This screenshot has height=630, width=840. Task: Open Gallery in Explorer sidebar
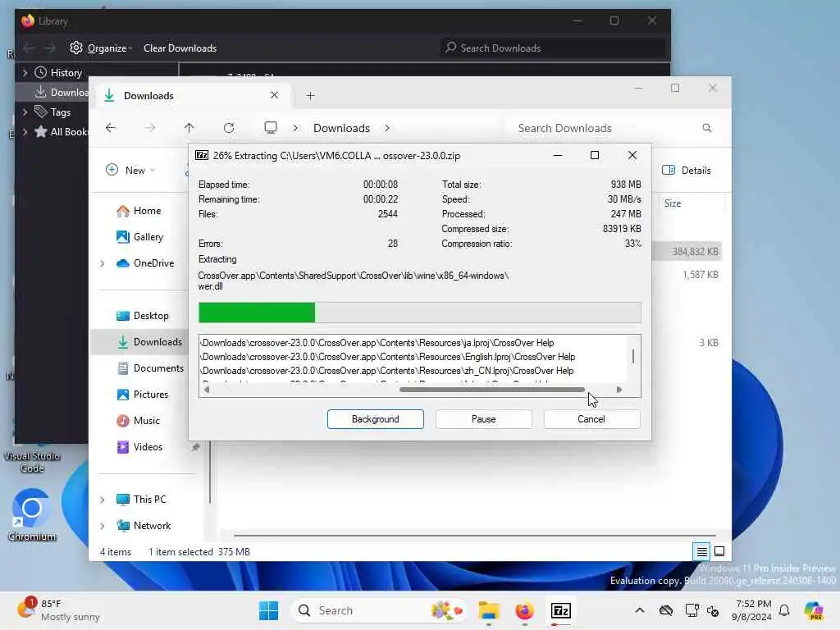139,237
